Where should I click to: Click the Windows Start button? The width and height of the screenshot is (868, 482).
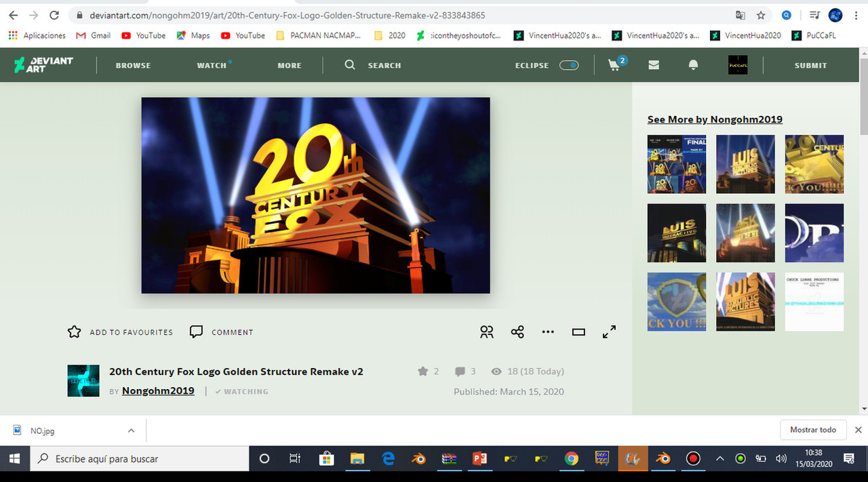15,459
